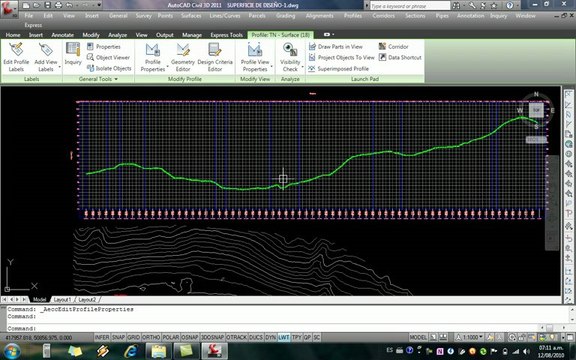Click the Open file icon in quick access toolbar
The width and height of the screenshot is (576, 360).
tap(36, 6)
